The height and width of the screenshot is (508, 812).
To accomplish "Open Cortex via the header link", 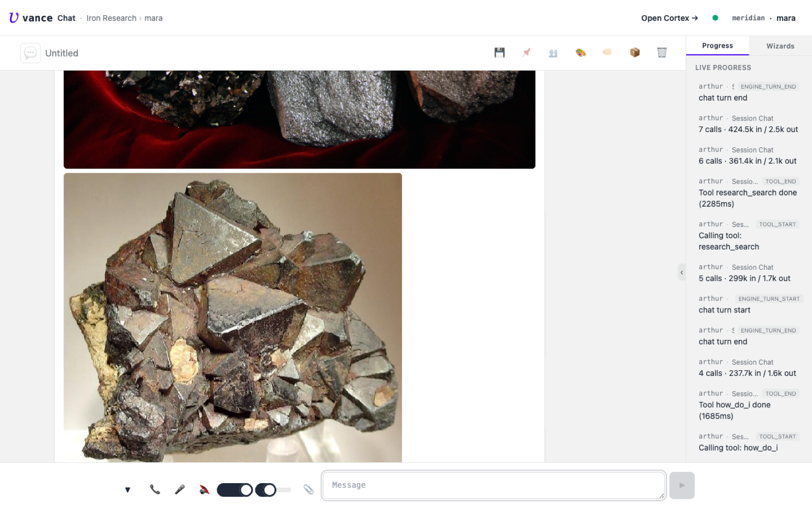I will [x=669, y=18].
